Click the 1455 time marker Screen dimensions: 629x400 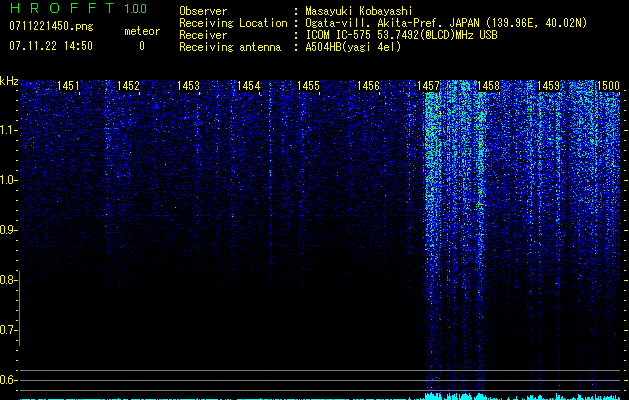(x=308, y=85)
